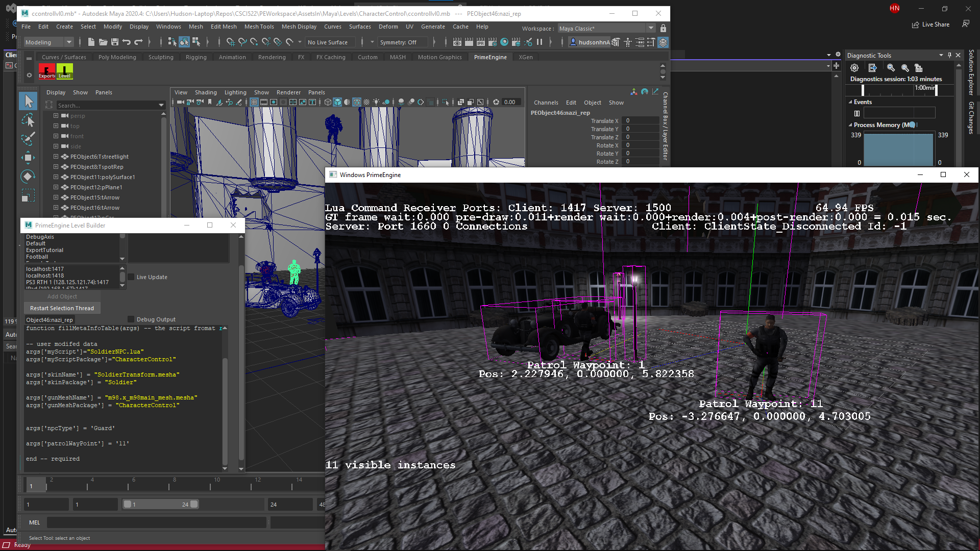The image size is (980, 551).
Task: Toggle wireframe display cube icon in viewport
Action: 328,102
